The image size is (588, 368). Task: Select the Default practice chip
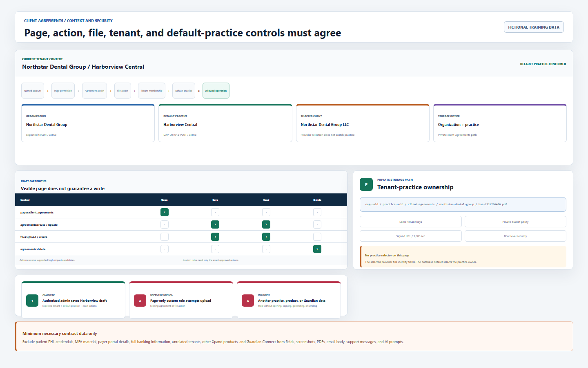[184, 91]
